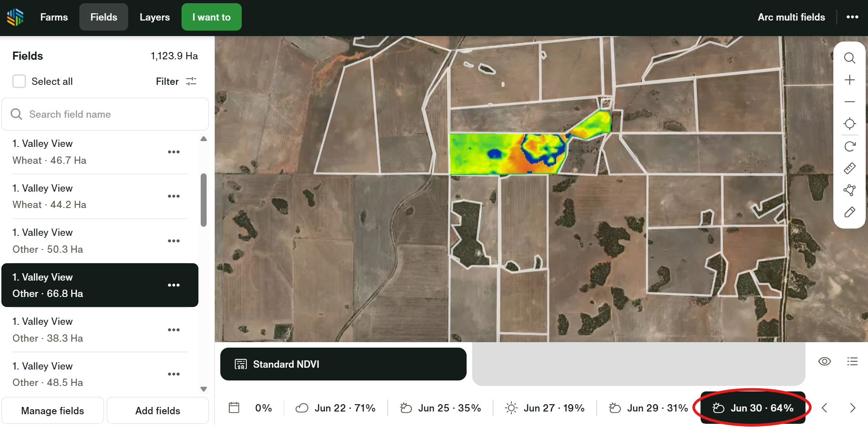Open the Standard NDVI layer selector
The height and width of the screenshot is (427, 868).
(x=343, y=364)
